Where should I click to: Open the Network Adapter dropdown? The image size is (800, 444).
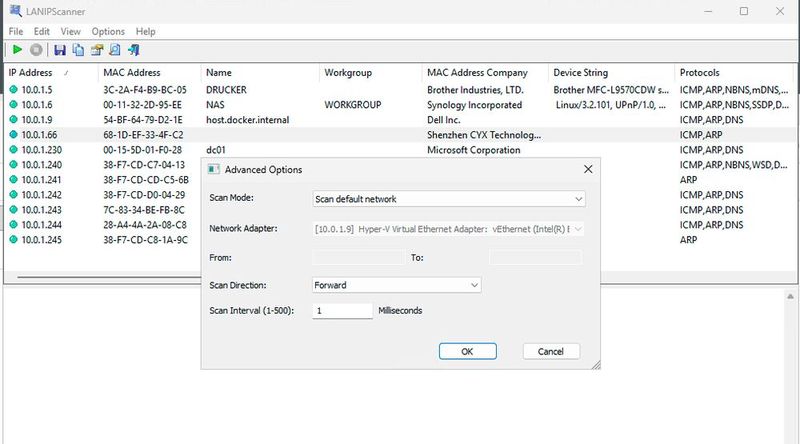click(448, 229)
